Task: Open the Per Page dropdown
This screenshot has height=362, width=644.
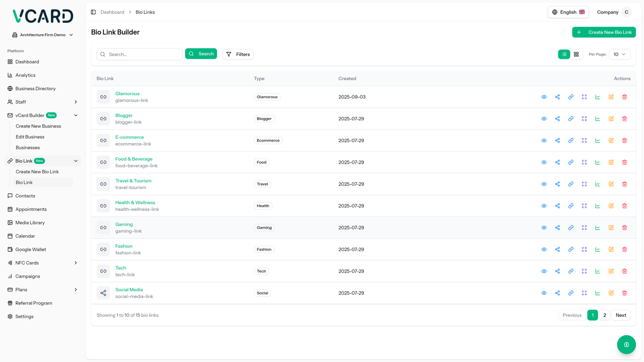Action: coord(619,54)
